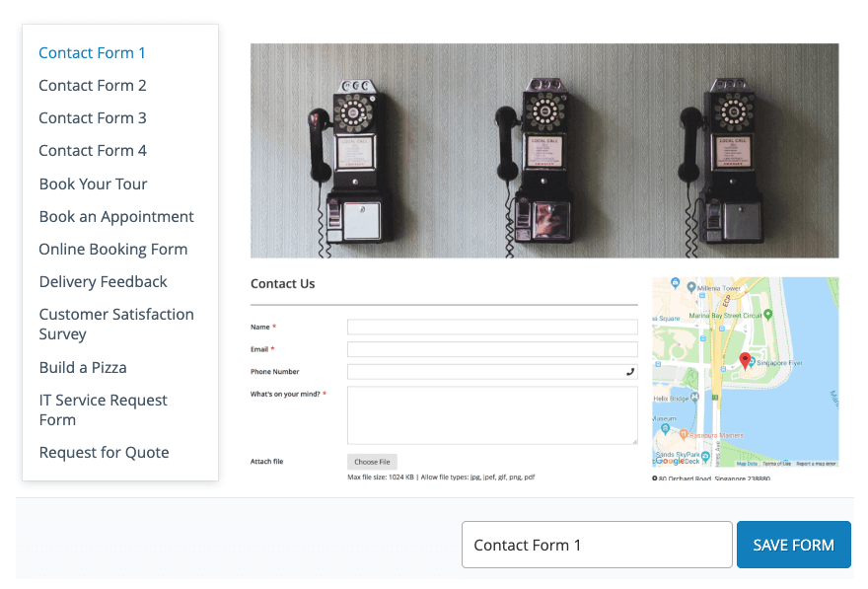Select the Build a Pizza template
Viewport: 868px width, 589px height.
click(x=83, y=368)
